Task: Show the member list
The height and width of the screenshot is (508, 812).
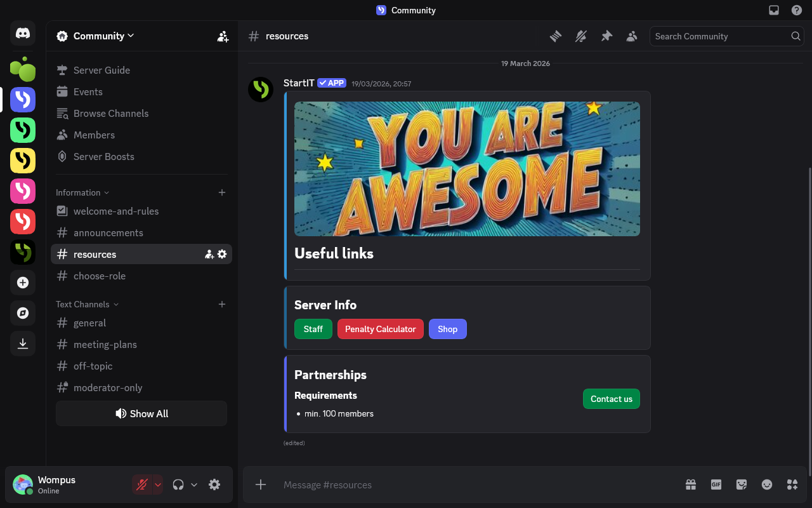Action: point(632,36)
